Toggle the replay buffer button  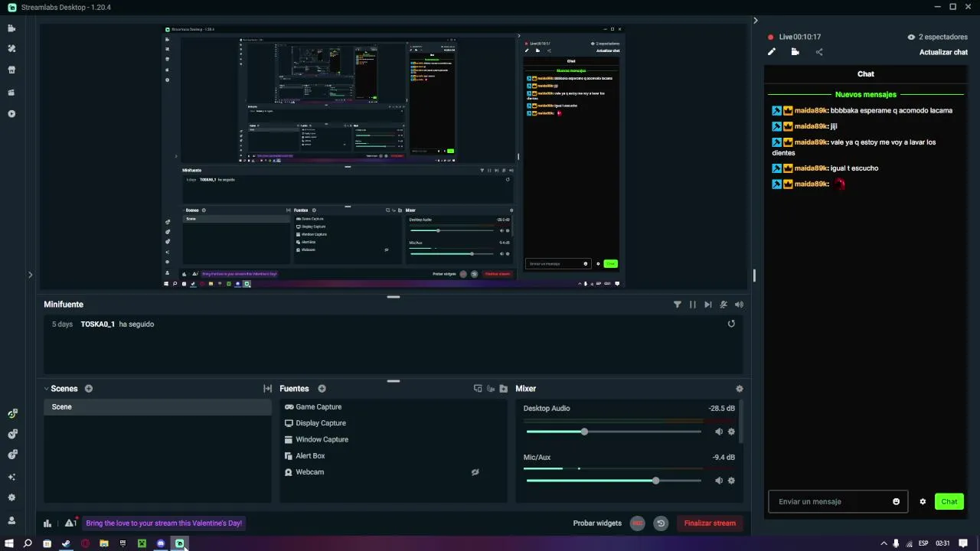coord(661,523)
